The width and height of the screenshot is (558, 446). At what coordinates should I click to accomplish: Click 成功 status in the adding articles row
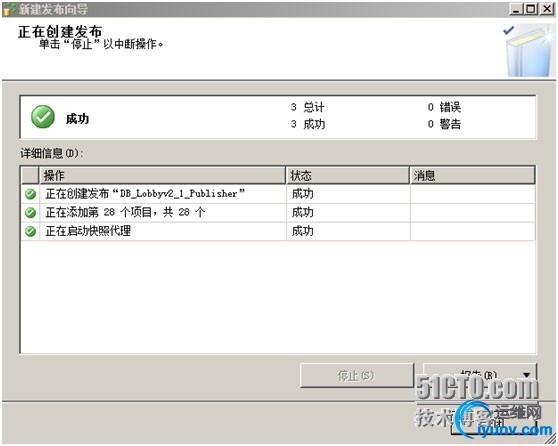302,212
